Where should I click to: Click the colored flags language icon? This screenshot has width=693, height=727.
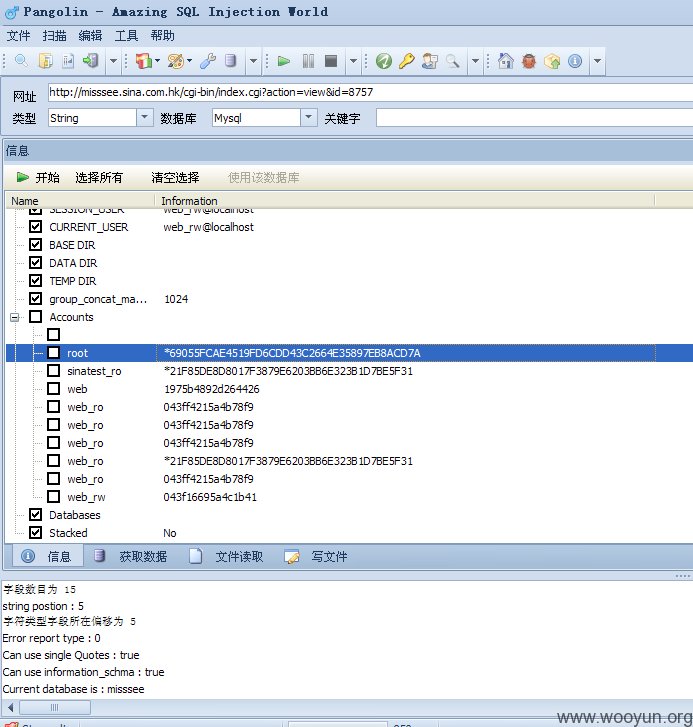[144, 61]
